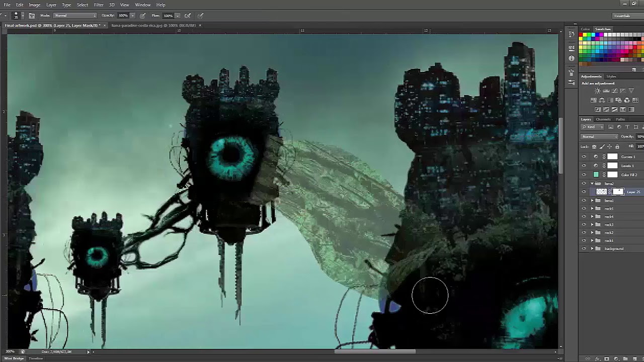
Task: Open the Opacity slider dropdown arrow
Action: coord(132,16)
